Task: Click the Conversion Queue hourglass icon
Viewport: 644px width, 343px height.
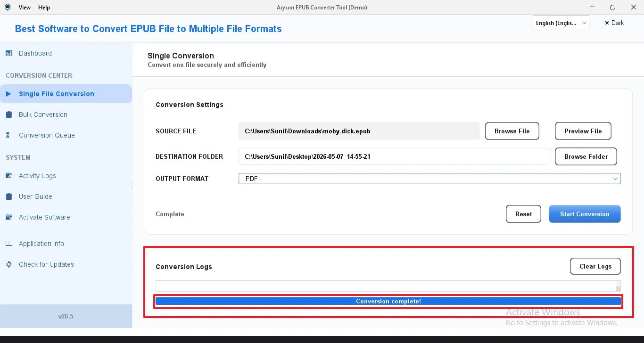Action: [8, 135]
